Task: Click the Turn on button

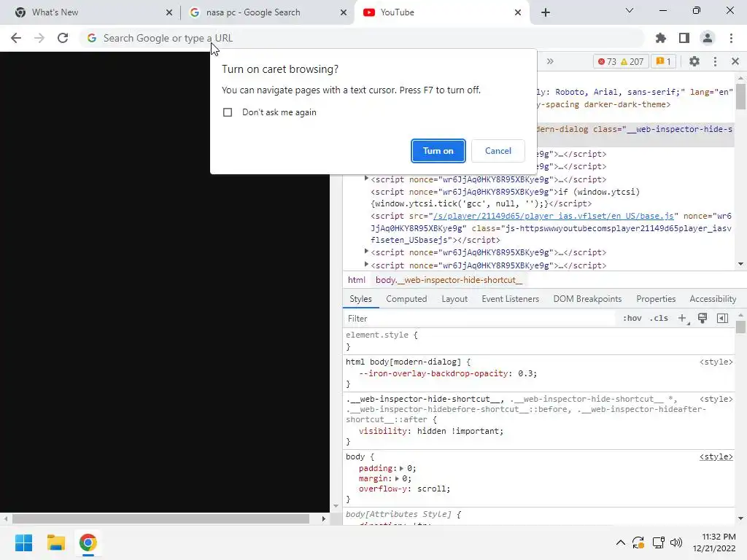Action: (x=438, y=151)
